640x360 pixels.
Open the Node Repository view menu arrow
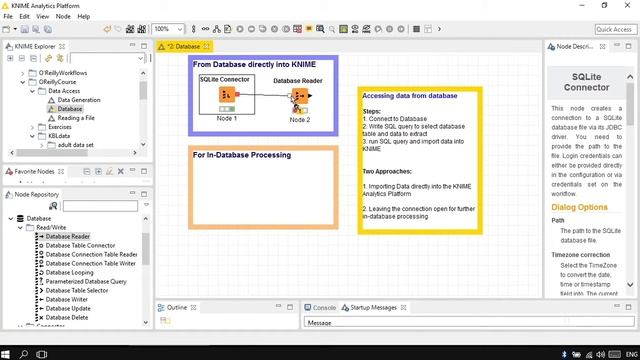146,205
